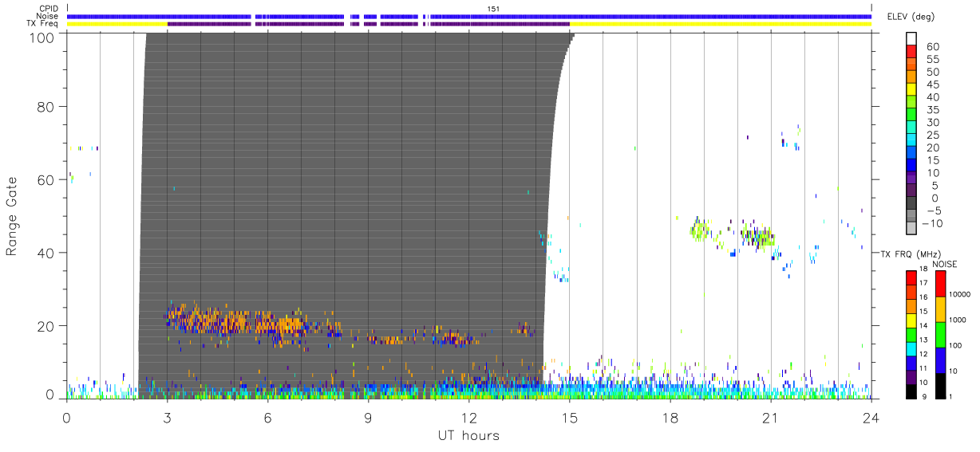Click the blue Noise strip above the plot
Screen dimensions: 980x452
point(469,16)
